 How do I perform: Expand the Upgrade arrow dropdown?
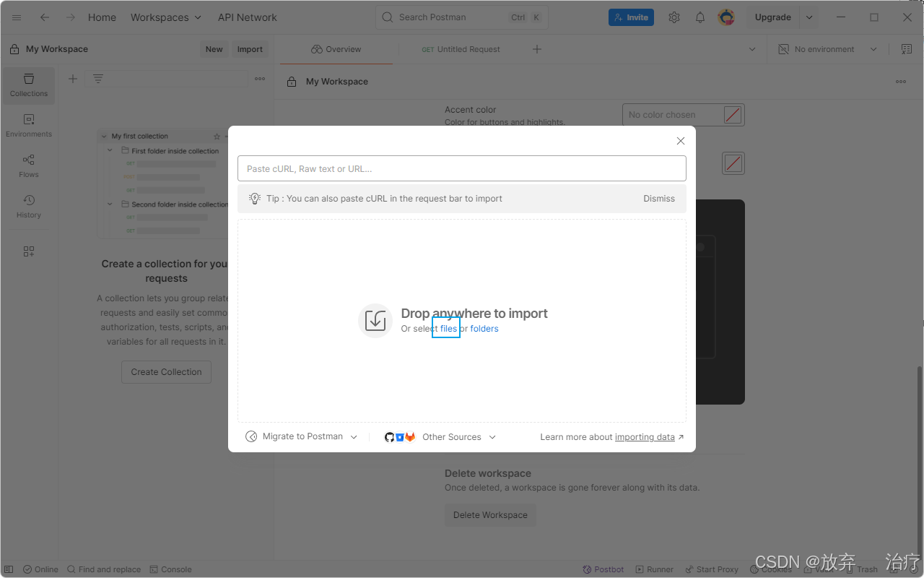click(809, 17)
